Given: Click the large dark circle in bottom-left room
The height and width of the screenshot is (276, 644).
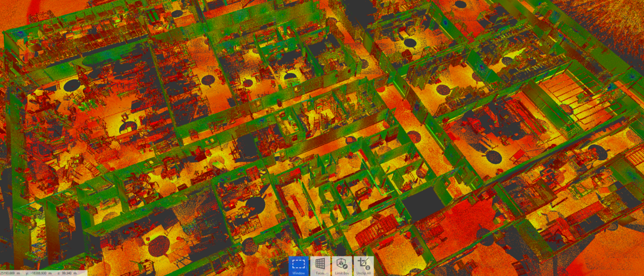Looking at the screenshot, I should tap(159, 244).
